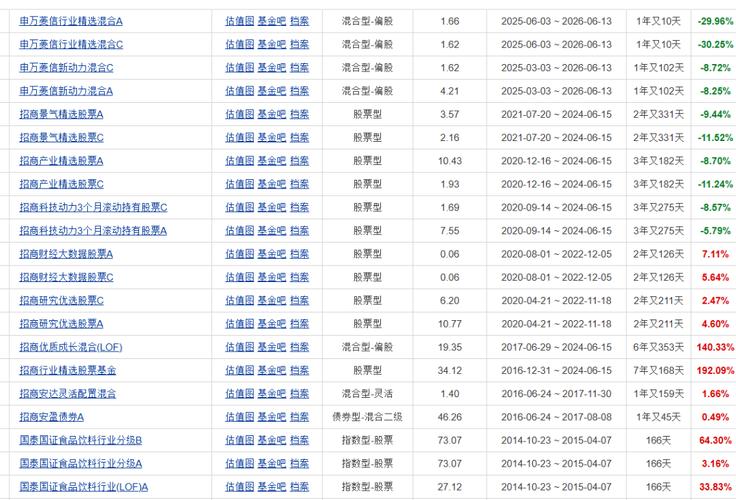Select return value 33.83%
736x500 pixels.
coord(715,487)
